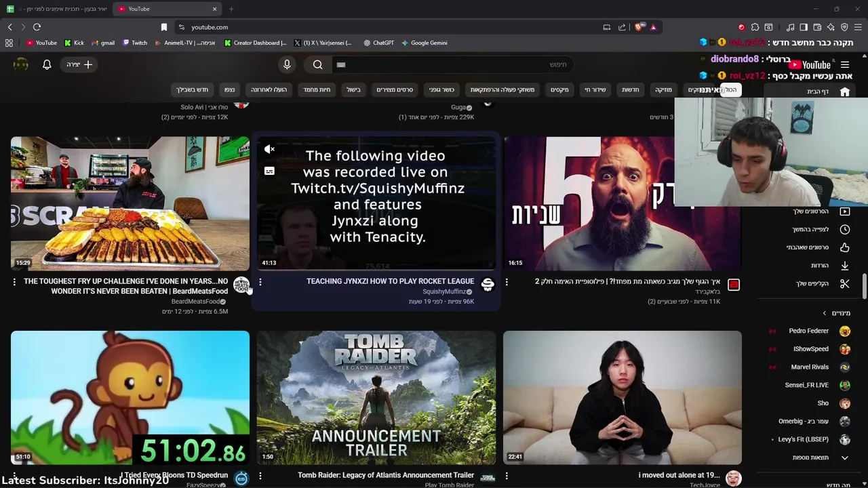The image size is (868, 488).
Task: Open the Tomb Raider Announcement Trailer title link
Action: pos(386,475)
